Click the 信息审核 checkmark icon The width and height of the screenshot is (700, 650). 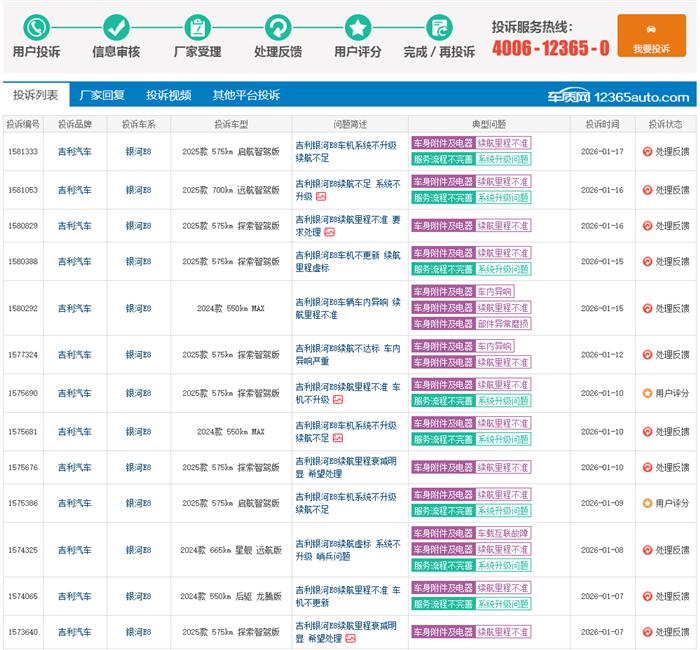point(116,27)
